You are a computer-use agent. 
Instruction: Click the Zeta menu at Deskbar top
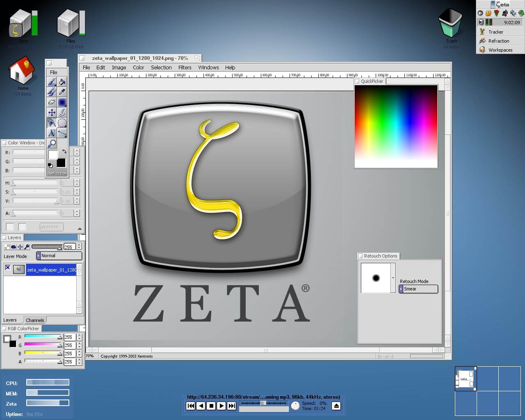[500, 5]
